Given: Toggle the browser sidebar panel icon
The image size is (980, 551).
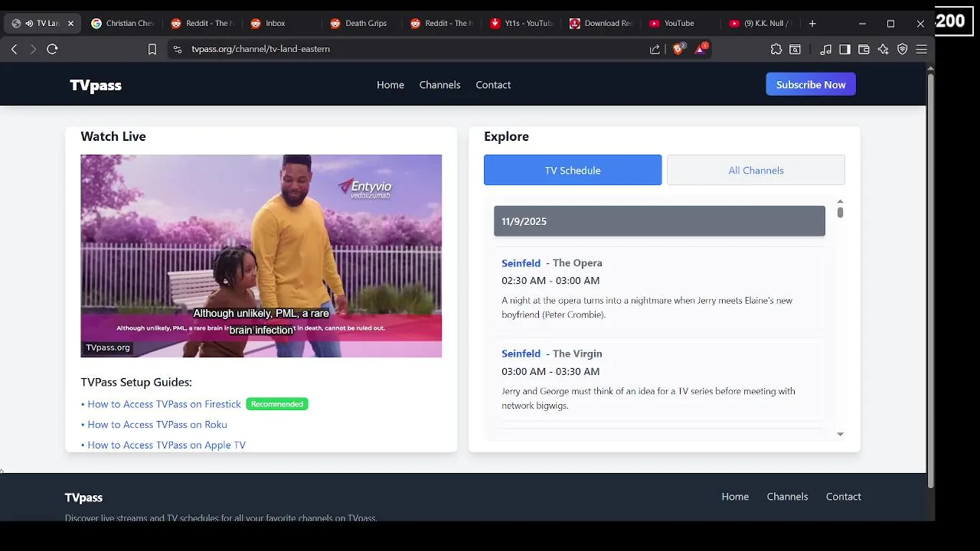Looking at the screenshot, I should [844, 49].
